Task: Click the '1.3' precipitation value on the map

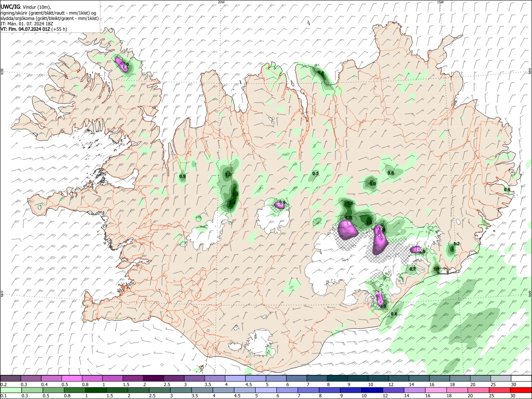Action: pos(235,195)
